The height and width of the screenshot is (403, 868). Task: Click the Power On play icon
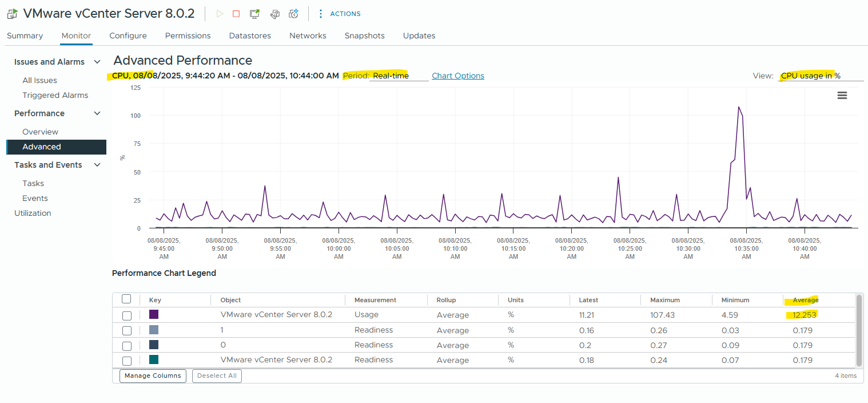click(220, 14)
